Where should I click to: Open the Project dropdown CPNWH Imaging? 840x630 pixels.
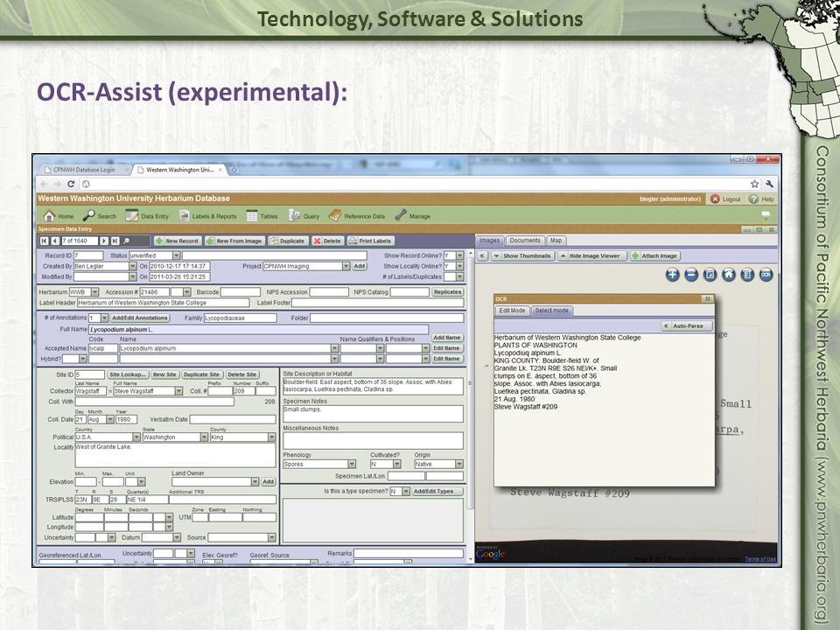[346, 266]
